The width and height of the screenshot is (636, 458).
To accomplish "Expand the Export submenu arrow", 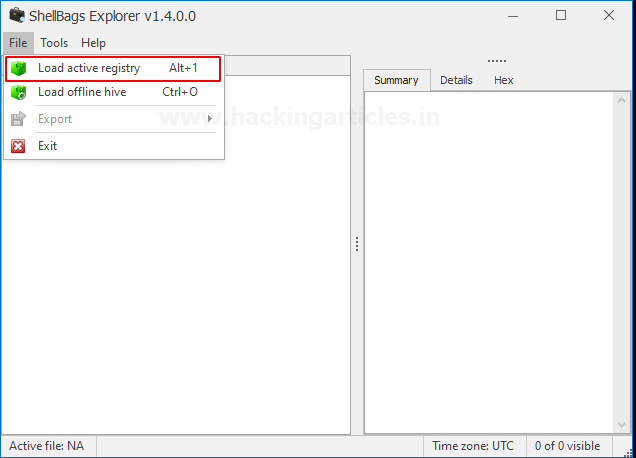I will [x=210, y=118].
